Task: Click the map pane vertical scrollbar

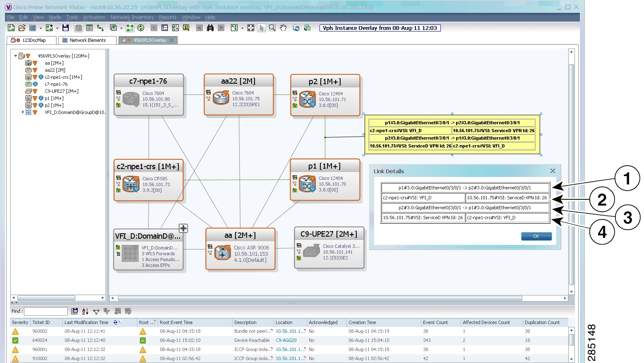Action: [572, 174]
